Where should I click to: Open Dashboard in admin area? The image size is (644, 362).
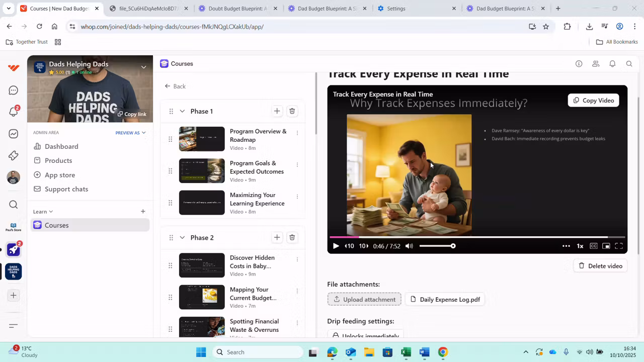pos(61,146)
